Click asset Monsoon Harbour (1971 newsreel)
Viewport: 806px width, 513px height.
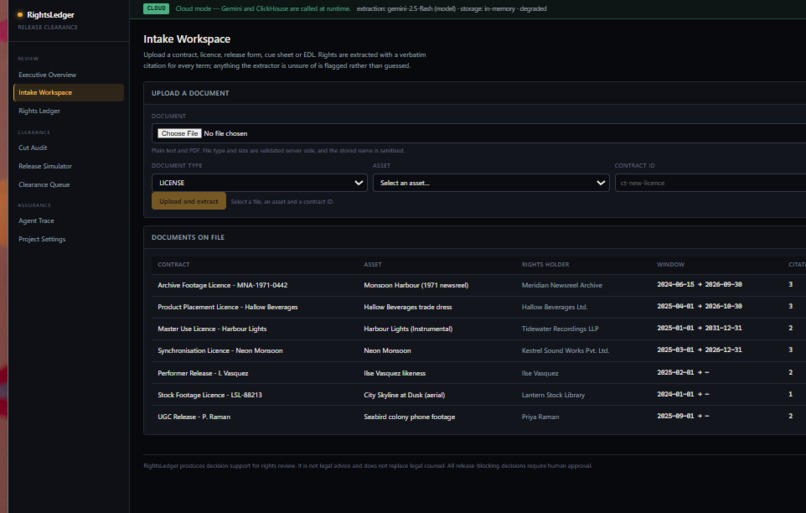[416, 285]
